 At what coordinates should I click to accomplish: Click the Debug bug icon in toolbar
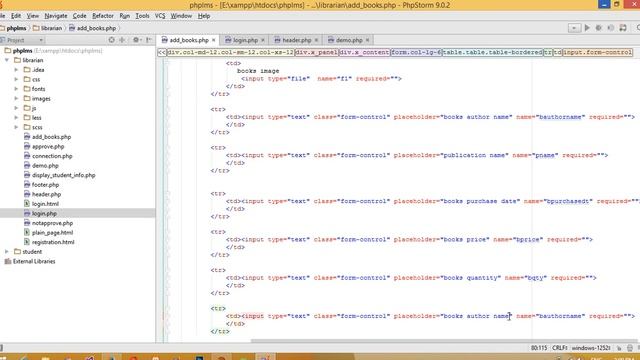[x=599, y=28]
